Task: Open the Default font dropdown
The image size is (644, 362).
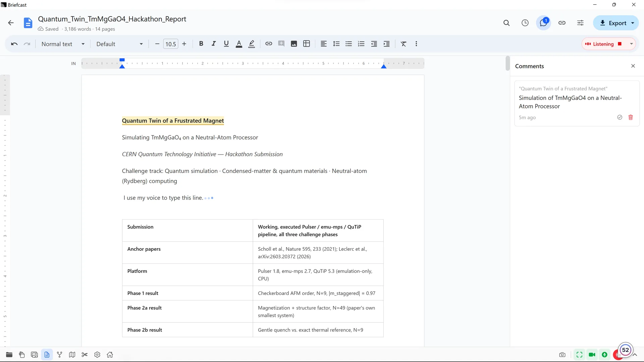Action: (x=120, y=44)
